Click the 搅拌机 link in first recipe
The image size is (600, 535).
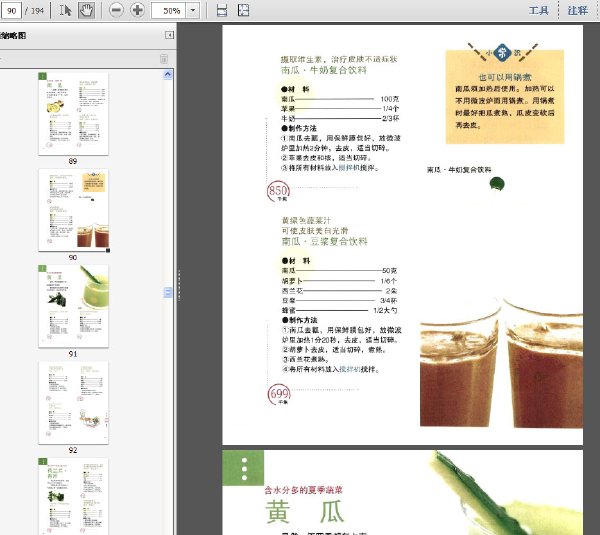349,168
